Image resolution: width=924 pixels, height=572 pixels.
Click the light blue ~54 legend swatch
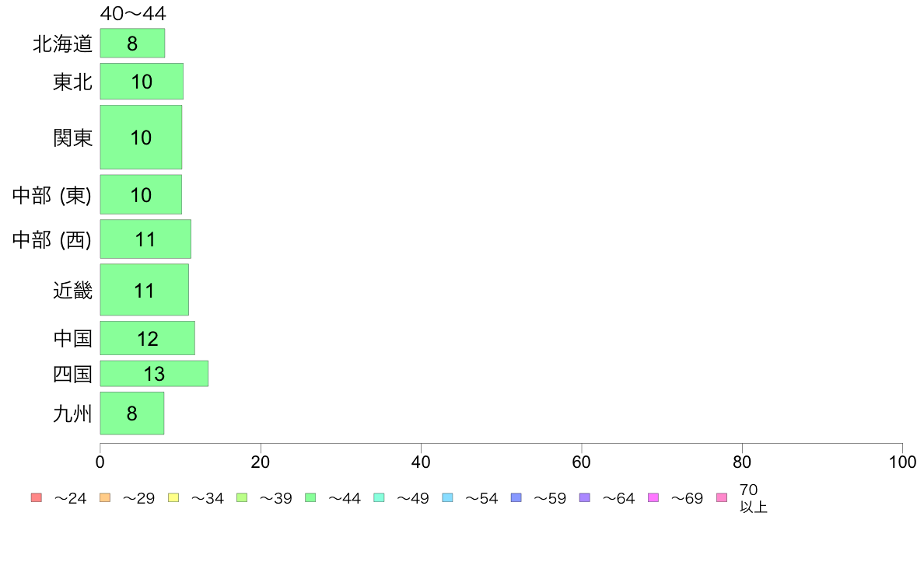(x=447, y=497)
